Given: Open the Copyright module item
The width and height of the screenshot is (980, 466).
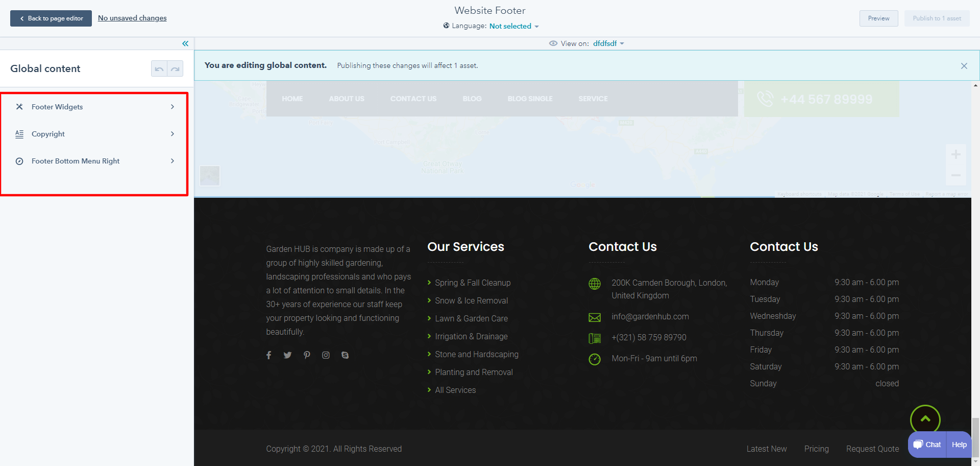Looking at the screenshot, I should pyautogui.click(x=94, y=134).
